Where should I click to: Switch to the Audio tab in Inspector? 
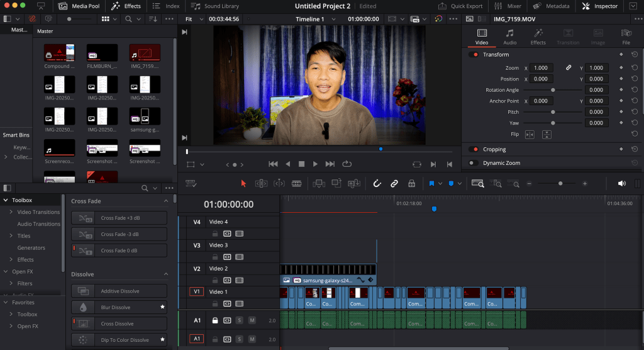pyautogui.click(x=509, y=37)
